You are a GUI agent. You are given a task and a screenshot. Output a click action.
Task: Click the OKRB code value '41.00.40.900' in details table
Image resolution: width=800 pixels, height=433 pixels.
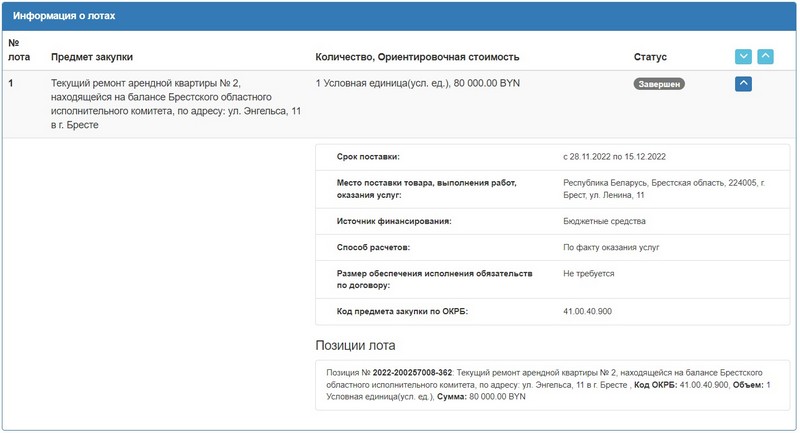(590, 312)
